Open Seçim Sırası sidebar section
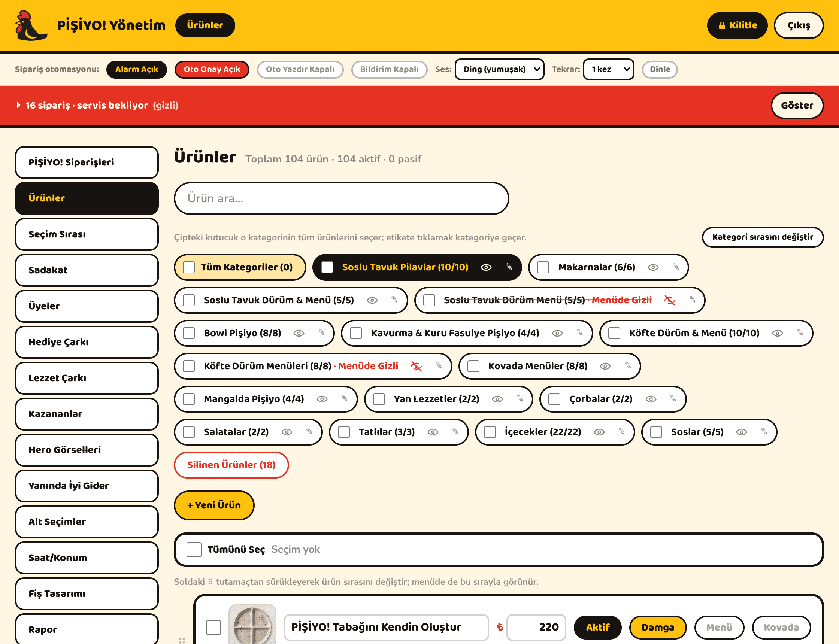 coord(87,234)
